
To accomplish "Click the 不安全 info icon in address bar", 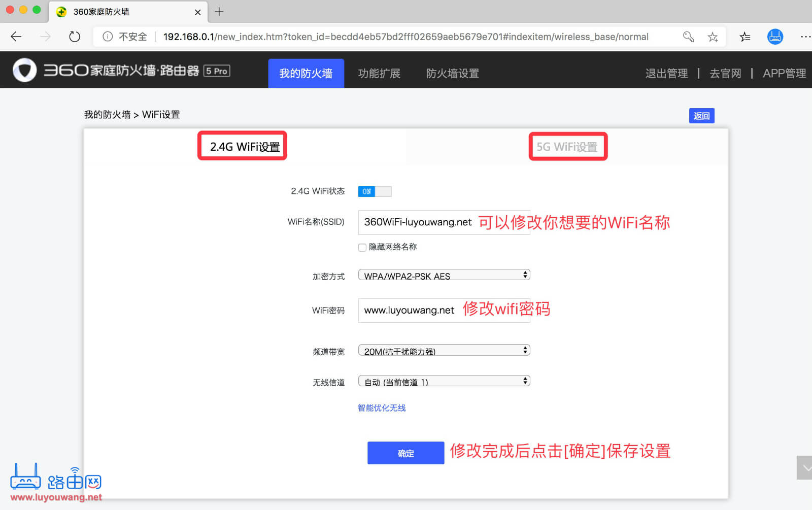I will tap(107, 36).
